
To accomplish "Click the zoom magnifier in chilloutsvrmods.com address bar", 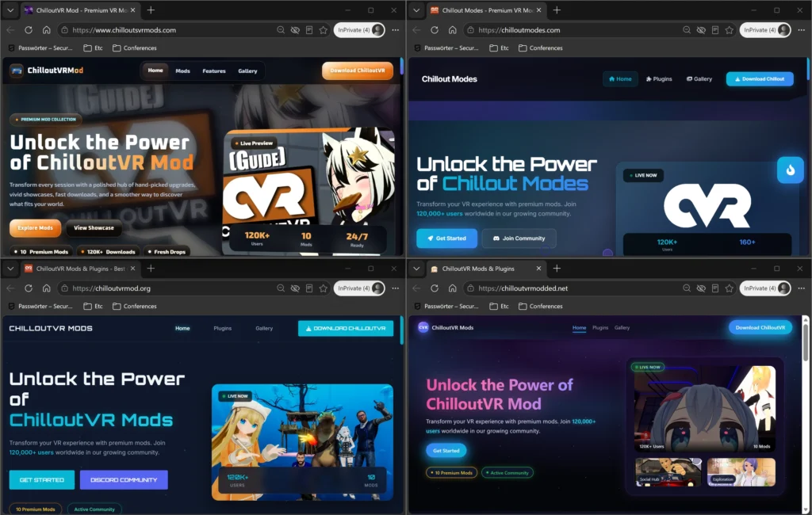I will [x=281, y=30].
